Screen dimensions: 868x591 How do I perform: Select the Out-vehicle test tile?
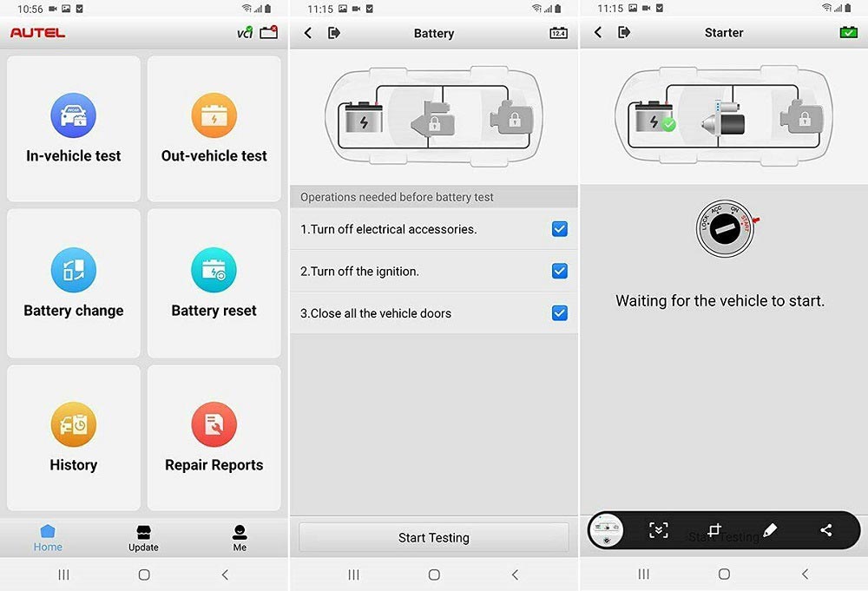[214, 128]
